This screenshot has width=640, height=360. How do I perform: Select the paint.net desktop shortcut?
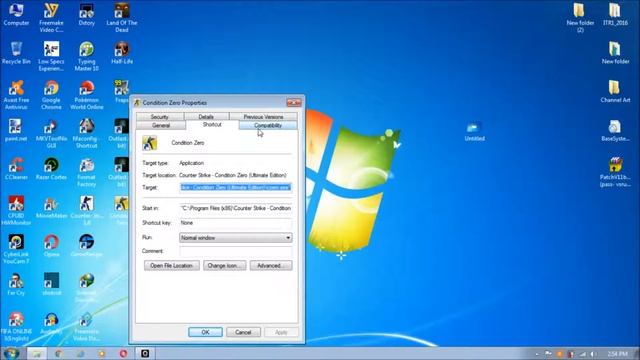[16, 130]
